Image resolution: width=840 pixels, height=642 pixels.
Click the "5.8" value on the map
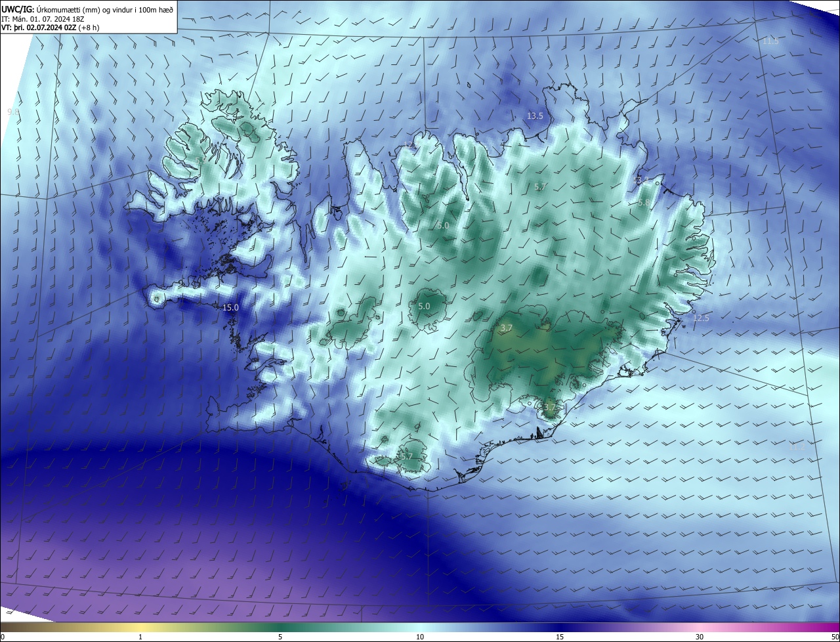(x=643, y=203)
